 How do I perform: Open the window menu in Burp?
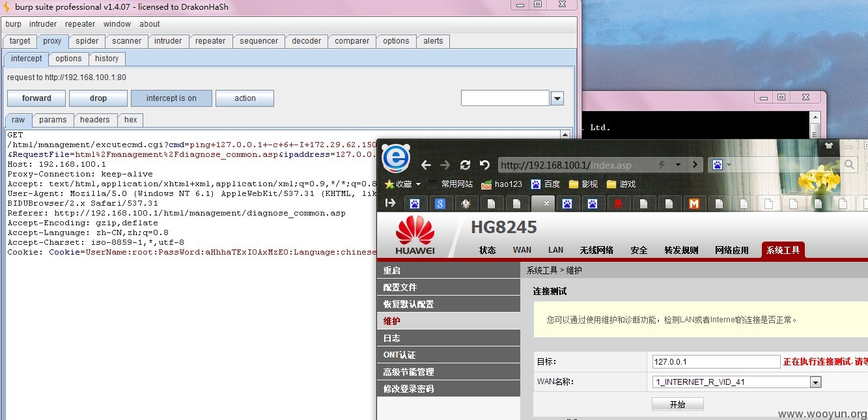pyautogui.click(x=117, y=24)
